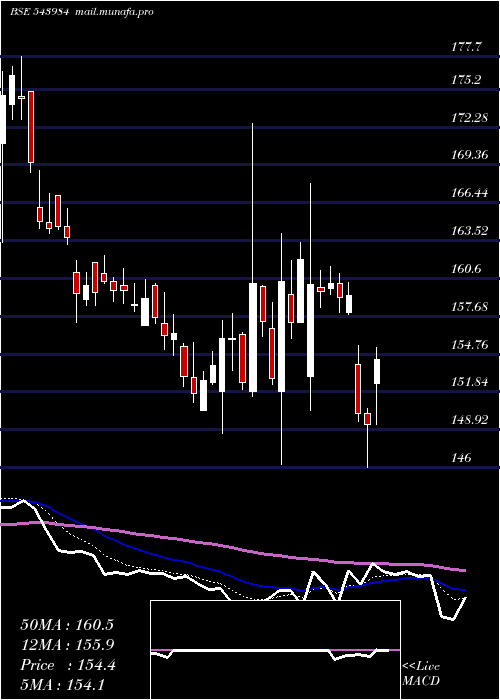500x700 pixels.
Task: Click the 154.76 price axis label
Action: coord(470,344)
